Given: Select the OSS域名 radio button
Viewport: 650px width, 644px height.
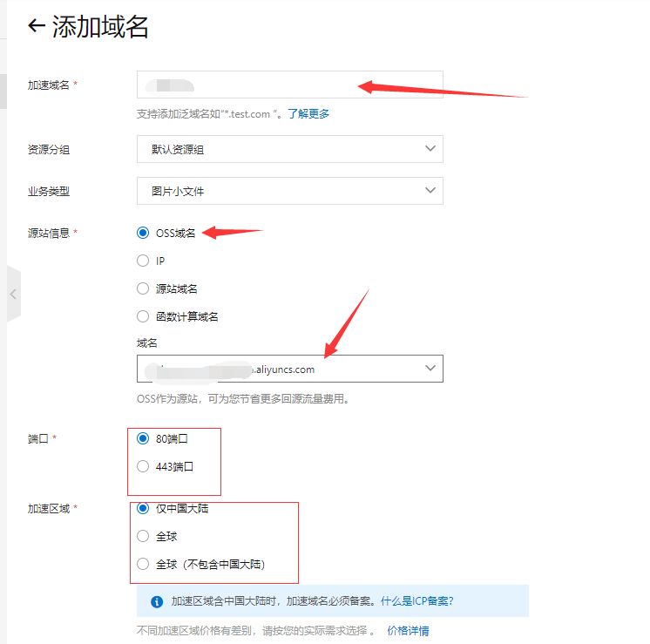Looking at the screenshot, I should [x=143, y=233].
